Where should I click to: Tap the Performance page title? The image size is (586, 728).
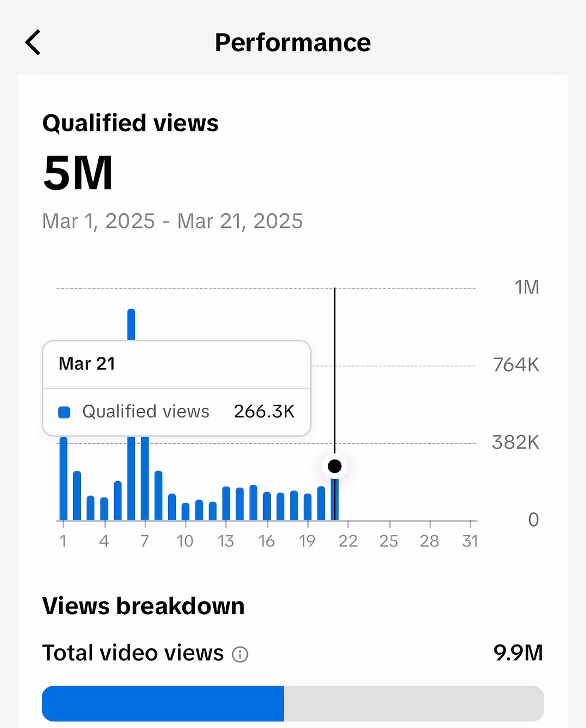(293, 42)
